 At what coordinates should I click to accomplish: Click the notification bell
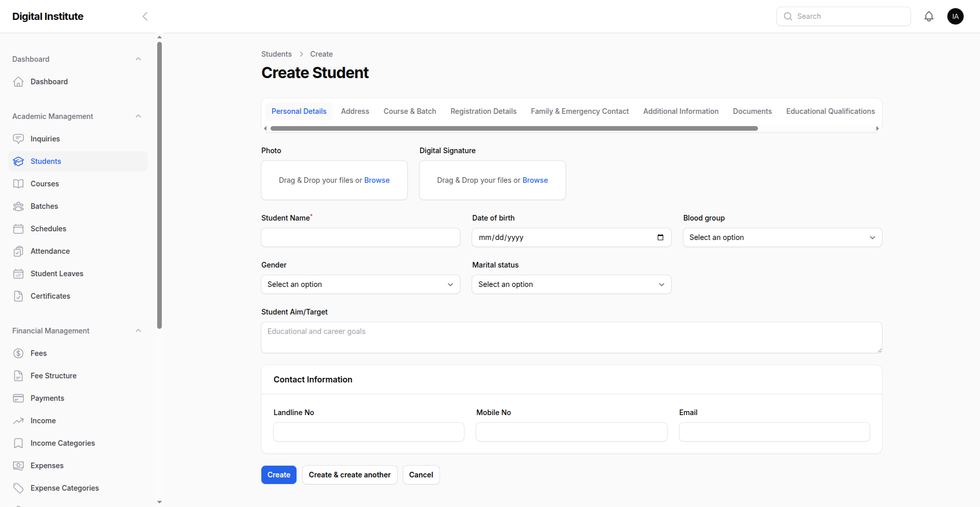pyautogui.click(x=928, y=16)
